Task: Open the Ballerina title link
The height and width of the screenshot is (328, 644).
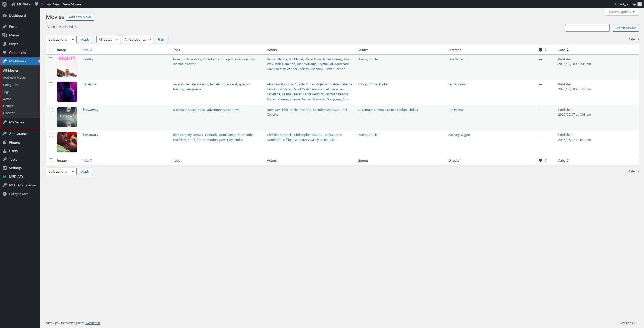Action: pyautogui.click(x=89, y=84)
